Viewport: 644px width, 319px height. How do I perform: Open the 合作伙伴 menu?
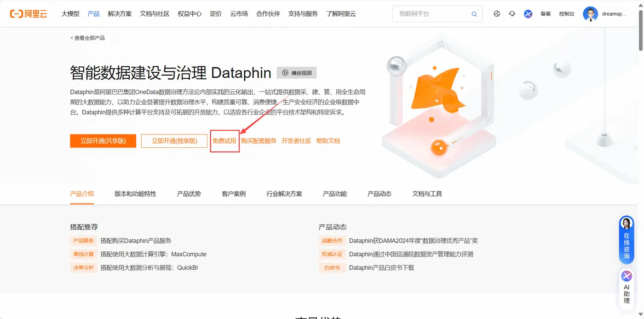tap(268, 14)
